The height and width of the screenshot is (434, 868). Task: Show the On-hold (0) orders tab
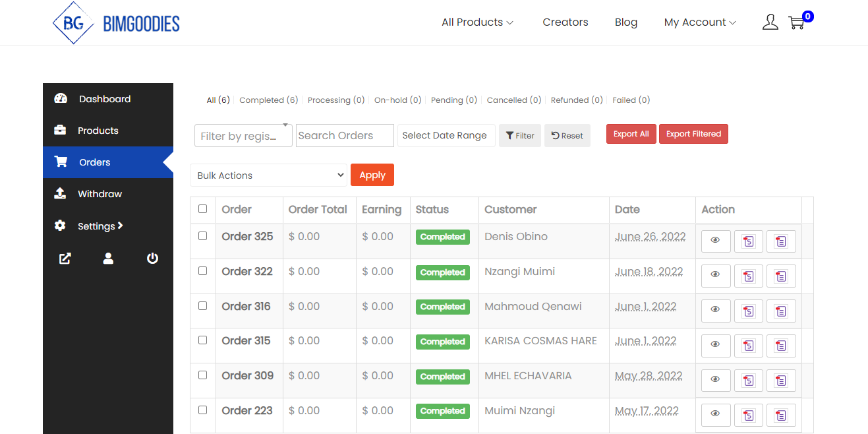click(397, 100)
